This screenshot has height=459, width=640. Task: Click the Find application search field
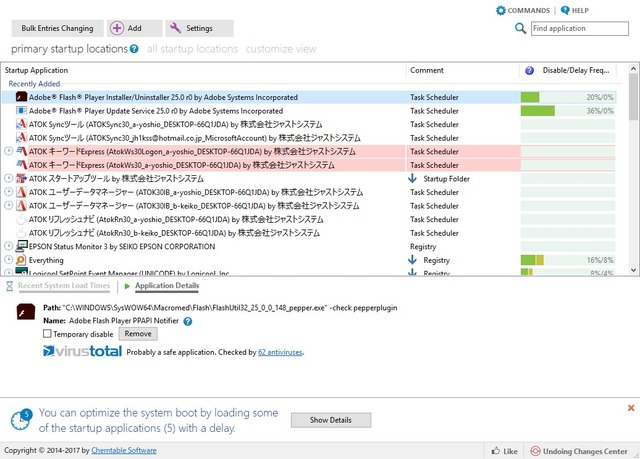coord(580,28)
